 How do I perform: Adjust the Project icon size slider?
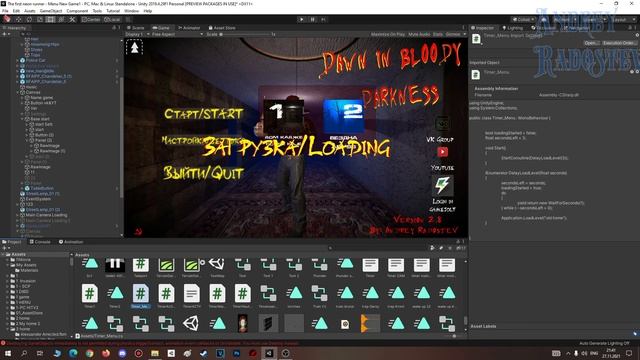[x=453, y=336]
